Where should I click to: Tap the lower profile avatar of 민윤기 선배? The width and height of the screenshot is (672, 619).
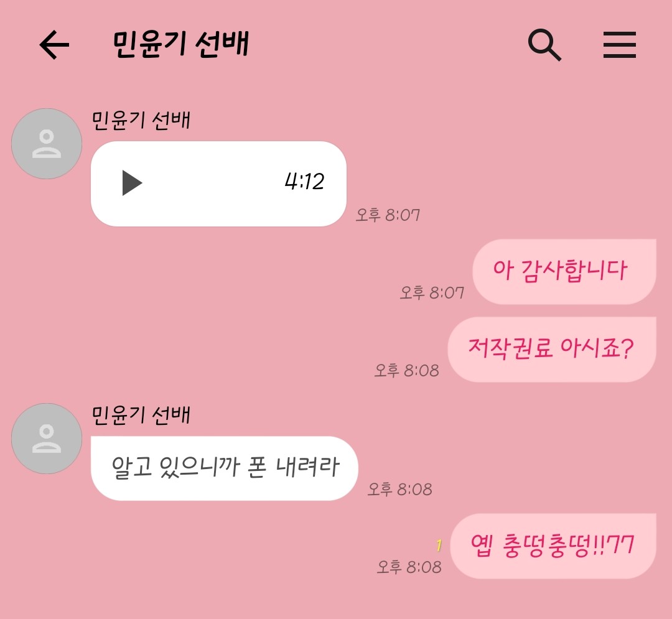[x=47, y=438]
